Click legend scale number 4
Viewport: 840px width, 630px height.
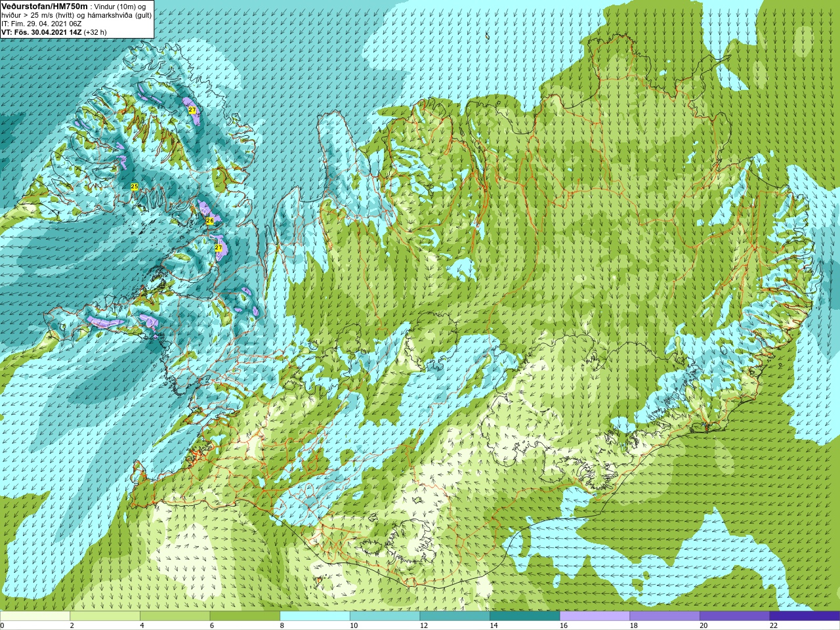142,625
